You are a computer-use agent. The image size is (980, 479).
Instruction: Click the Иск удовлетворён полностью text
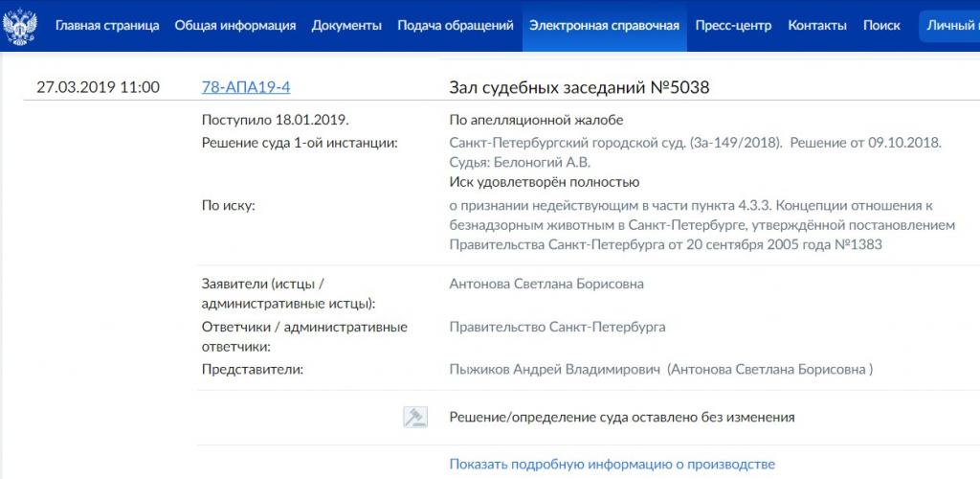[544, 182]
